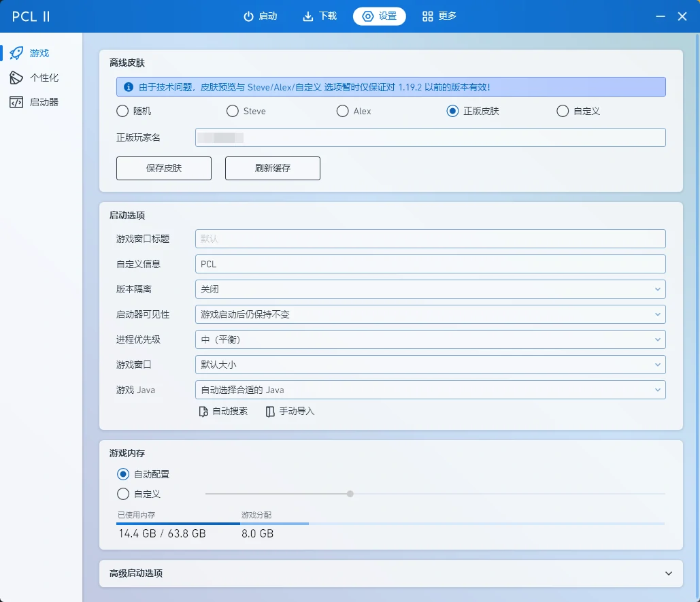The height and width of the screenshot is (602, 700).
Task: Select the Steve skin option
Action: [233, 111]
